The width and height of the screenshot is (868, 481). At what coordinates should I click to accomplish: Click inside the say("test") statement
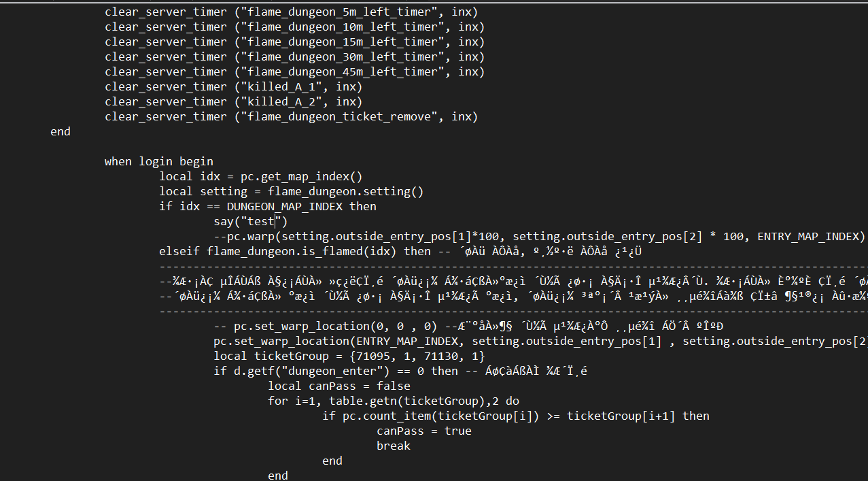[x=251, y=221]
